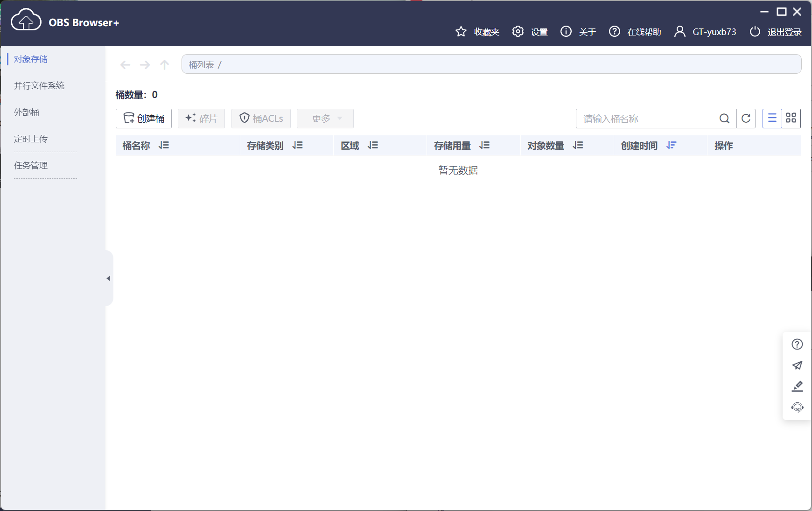Image resolution: width=812 pixels, height=511 pixels.
Task: Click the Bucket ACLs (桶ACLs) button
Action: (x=261, y=119)
